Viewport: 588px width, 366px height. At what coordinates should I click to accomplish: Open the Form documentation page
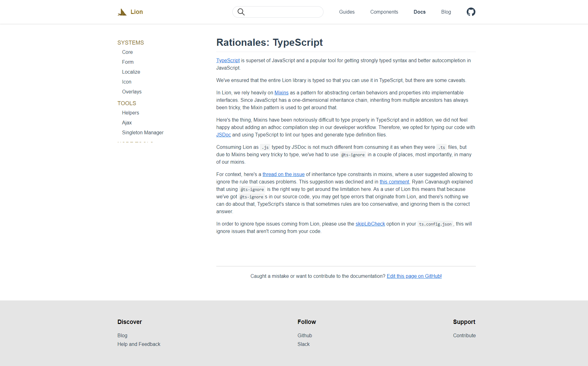click(128, 62)
